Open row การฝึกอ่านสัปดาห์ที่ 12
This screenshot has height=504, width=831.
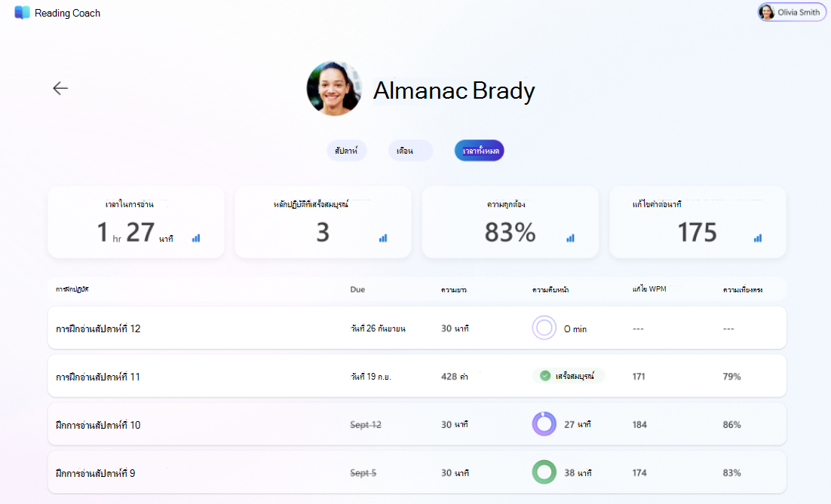[417, 328]
